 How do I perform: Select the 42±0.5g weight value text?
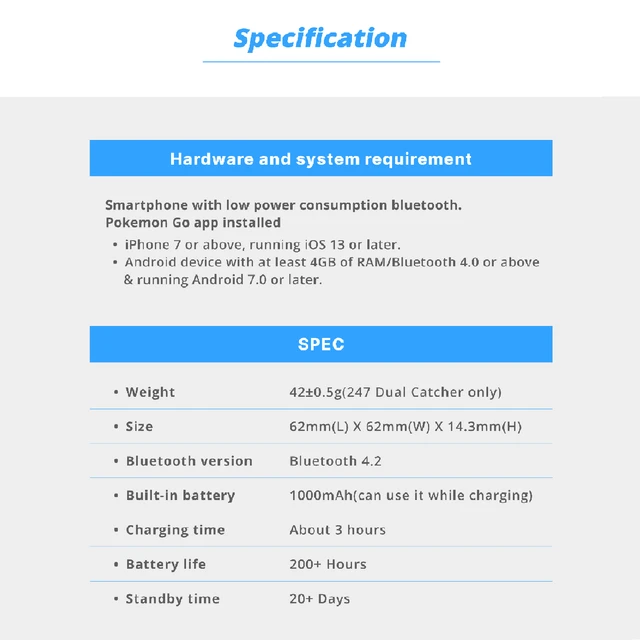click(395, 392)
